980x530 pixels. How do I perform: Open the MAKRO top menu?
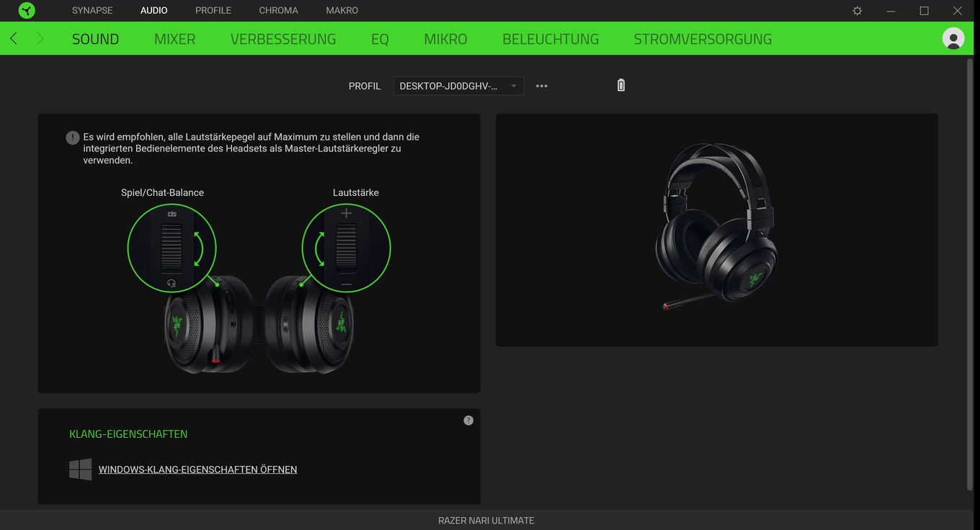coord(342,10)
